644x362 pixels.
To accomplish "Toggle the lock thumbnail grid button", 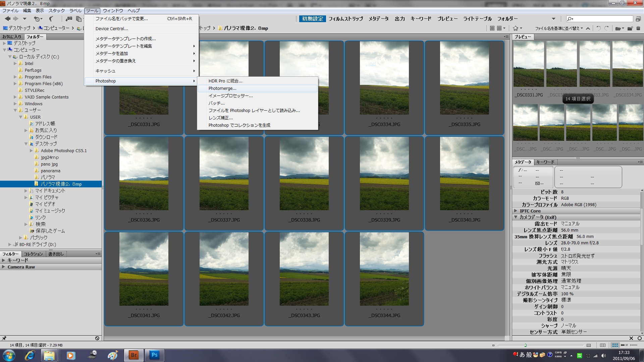I will (602, 345).
